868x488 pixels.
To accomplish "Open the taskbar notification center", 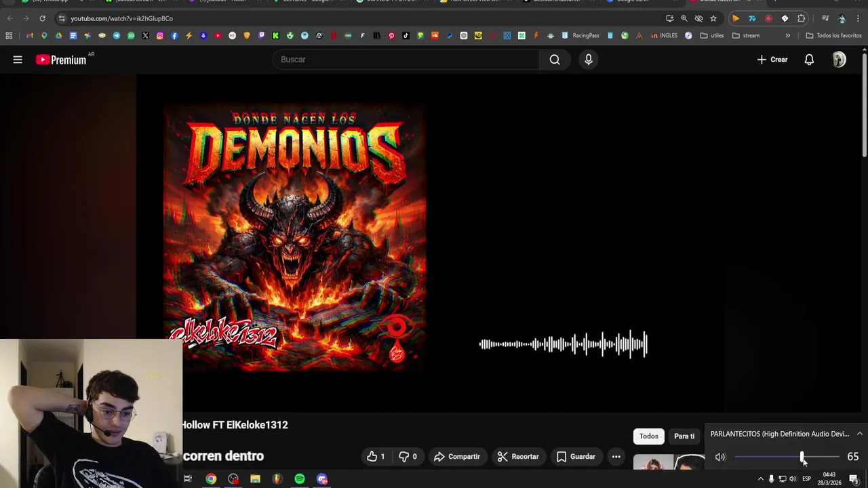I will click(x=854, y=479).
